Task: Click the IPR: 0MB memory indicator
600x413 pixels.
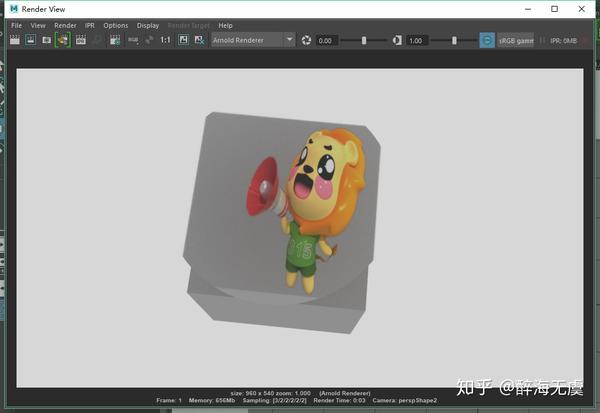Action: point(563,41)
